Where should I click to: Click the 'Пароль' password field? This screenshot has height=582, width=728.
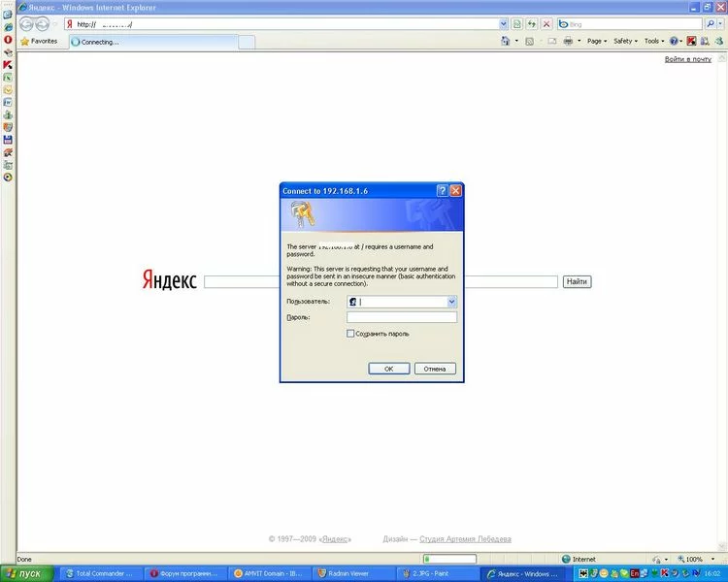[x=401, y=317]
